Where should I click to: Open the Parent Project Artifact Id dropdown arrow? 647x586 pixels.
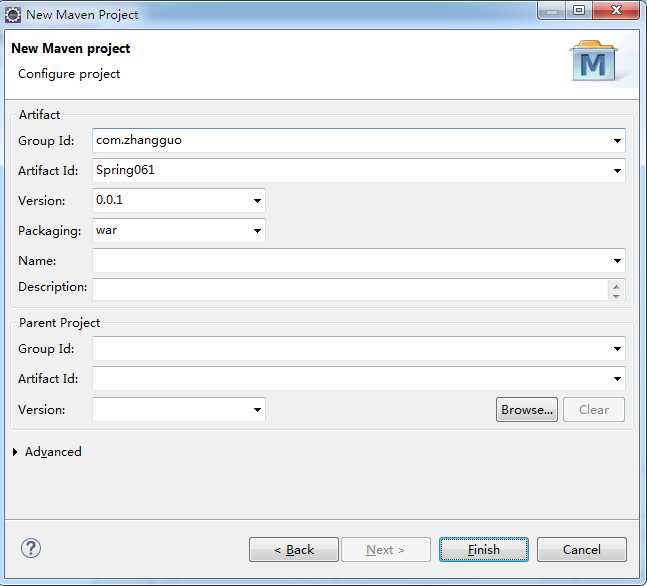click(617, 378)
